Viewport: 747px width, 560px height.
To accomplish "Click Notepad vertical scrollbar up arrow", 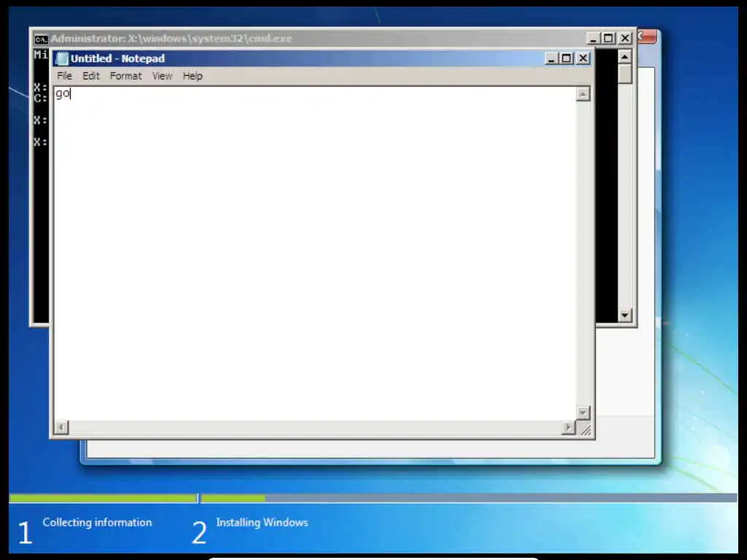I will click(x=583, y=94).
